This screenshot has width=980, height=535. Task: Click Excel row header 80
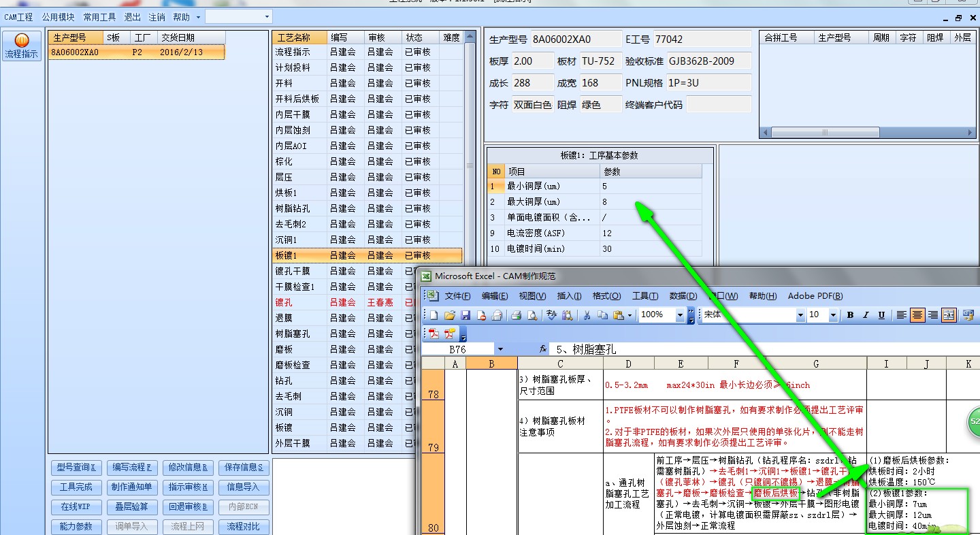434,493
